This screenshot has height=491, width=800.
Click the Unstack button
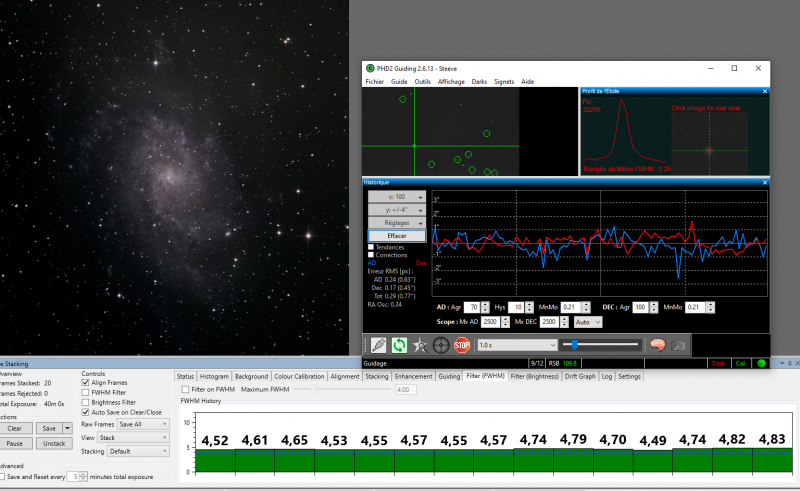[x=54, y=443]
